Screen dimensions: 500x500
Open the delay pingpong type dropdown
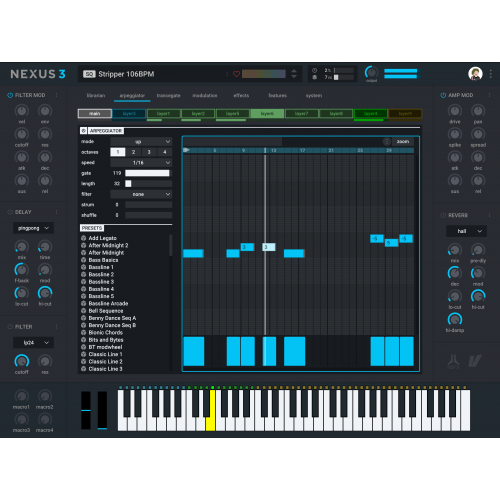(33, 228)
